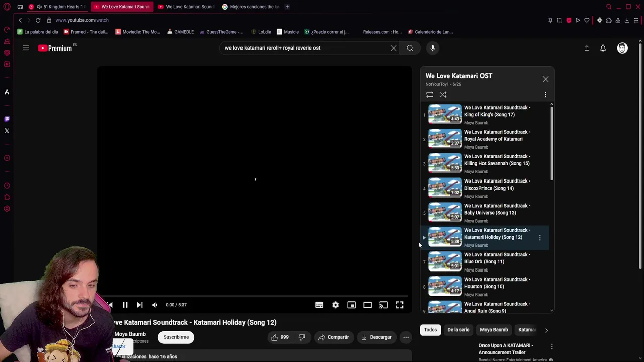Screen dimensions: 644x362
Task: Subscribe to the Moya Baumb channel
Action: (x=176, y=337)
